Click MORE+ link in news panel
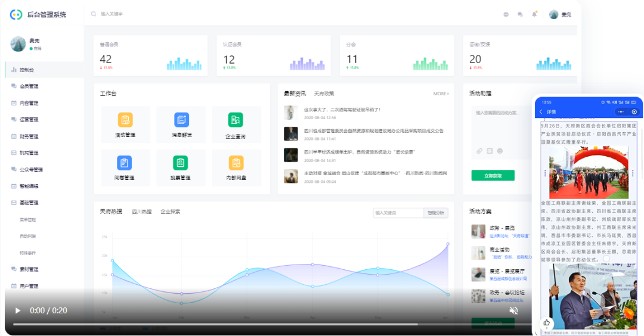Viewport: 644px width, 336px height. pos(441,94)
